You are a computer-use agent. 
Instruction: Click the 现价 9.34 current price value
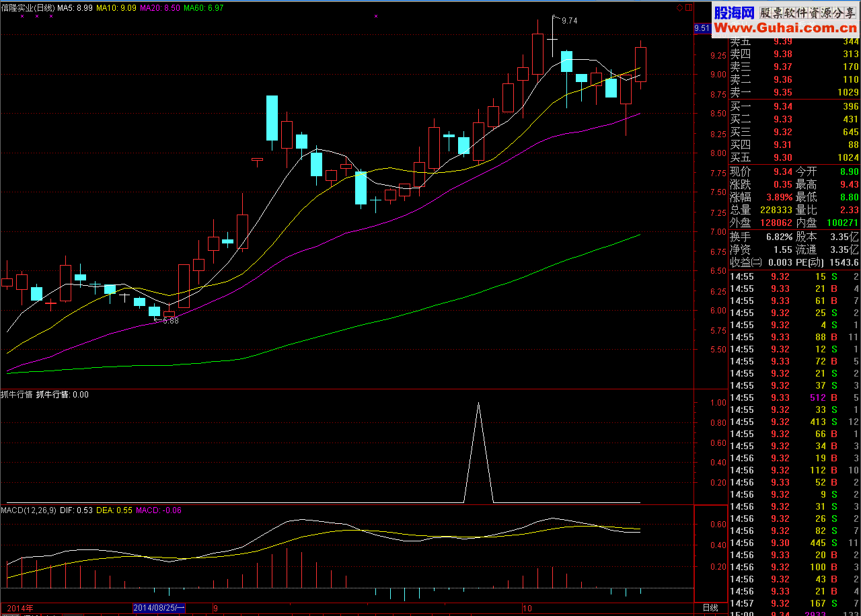[x=783, y=172]
